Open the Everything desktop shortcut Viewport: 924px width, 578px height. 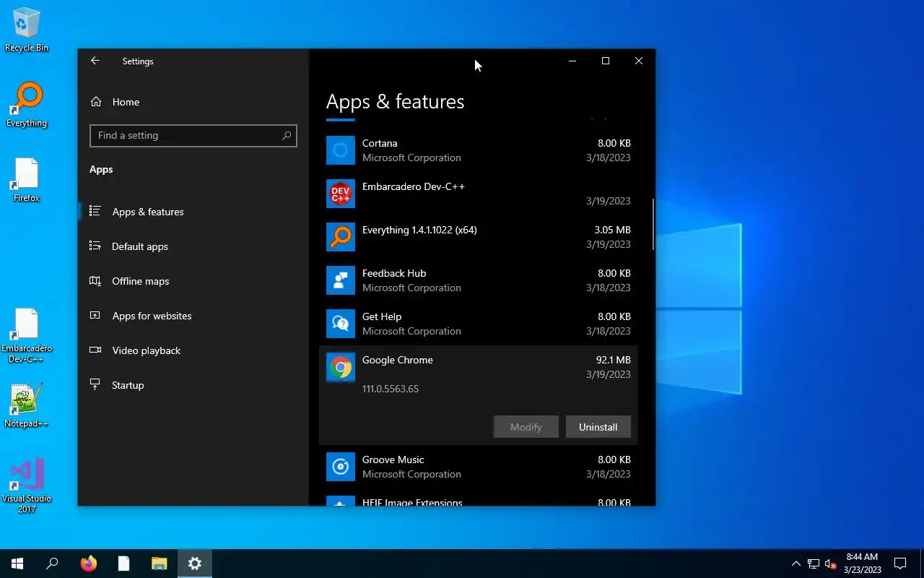click(x=27, y=105)
